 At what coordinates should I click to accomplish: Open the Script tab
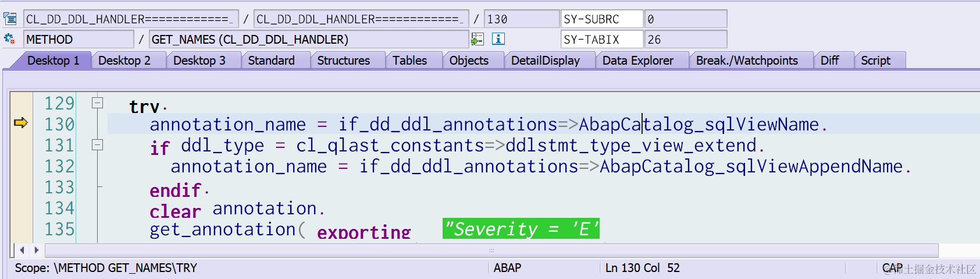pos(876,61)
